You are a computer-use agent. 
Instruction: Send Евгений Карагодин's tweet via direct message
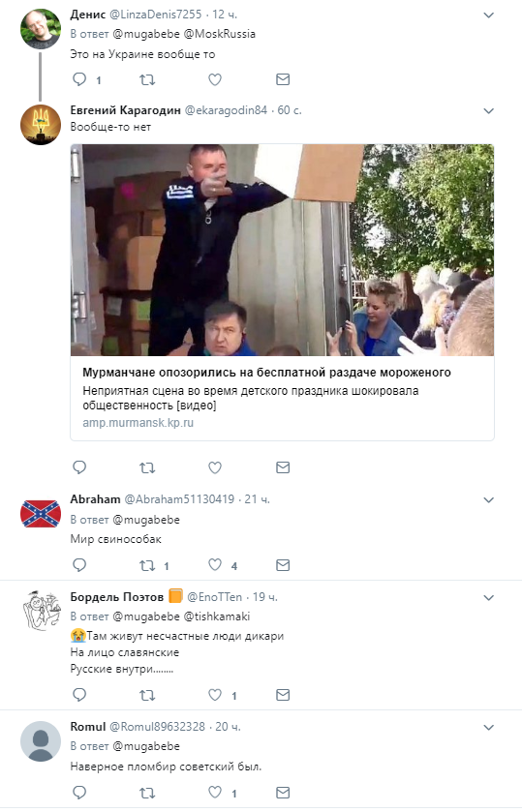click(x=283, y=467)
